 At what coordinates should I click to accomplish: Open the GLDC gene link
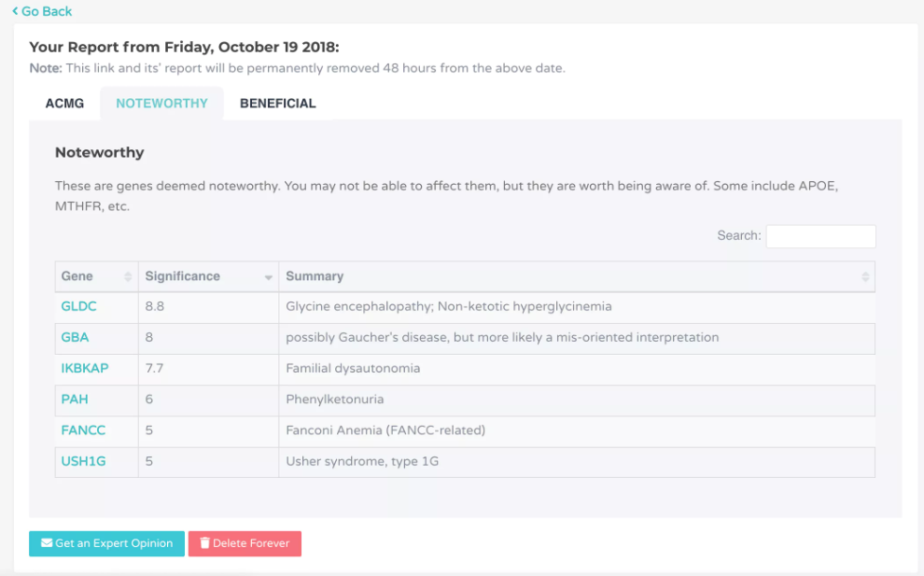pos(78,306)
